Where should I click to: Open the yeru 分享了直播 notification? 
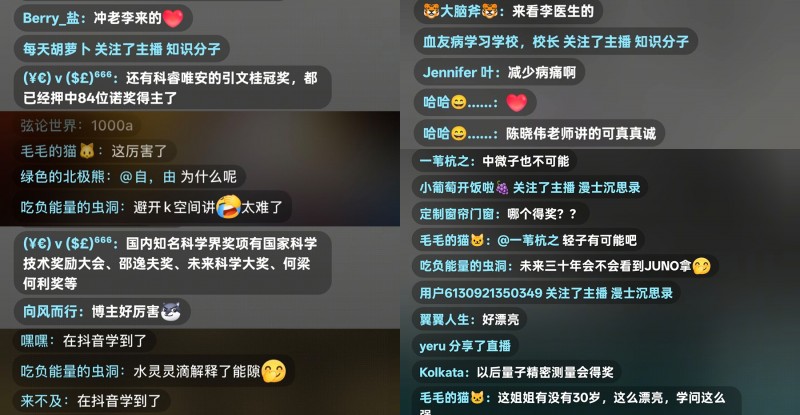(465, 346)
